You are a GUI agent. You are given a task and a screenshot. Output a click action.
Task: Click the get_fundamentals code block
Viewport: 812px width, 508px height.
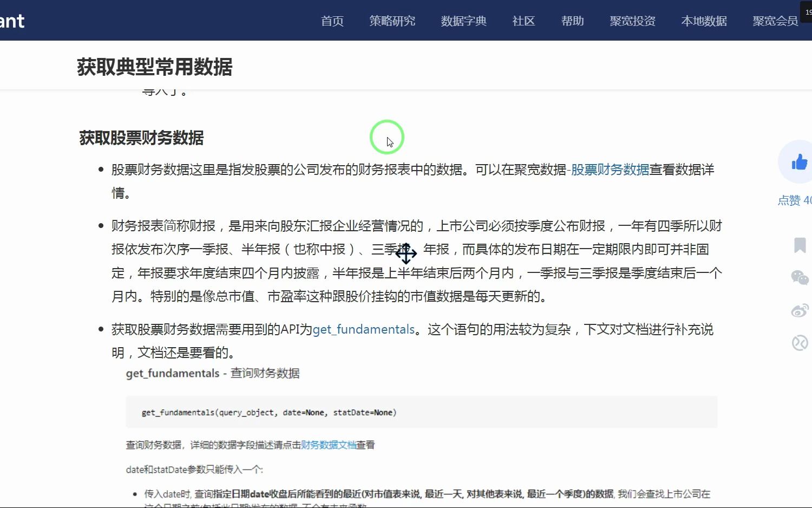(422, 412)
